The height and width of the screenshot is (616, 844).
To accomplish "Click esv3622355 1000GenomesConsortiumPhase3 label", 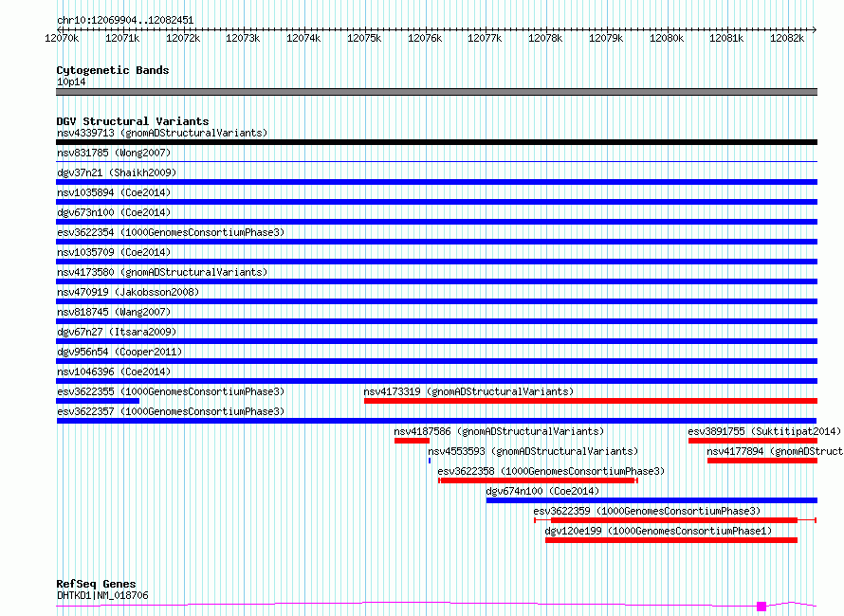I will click(x=171, y=391).
